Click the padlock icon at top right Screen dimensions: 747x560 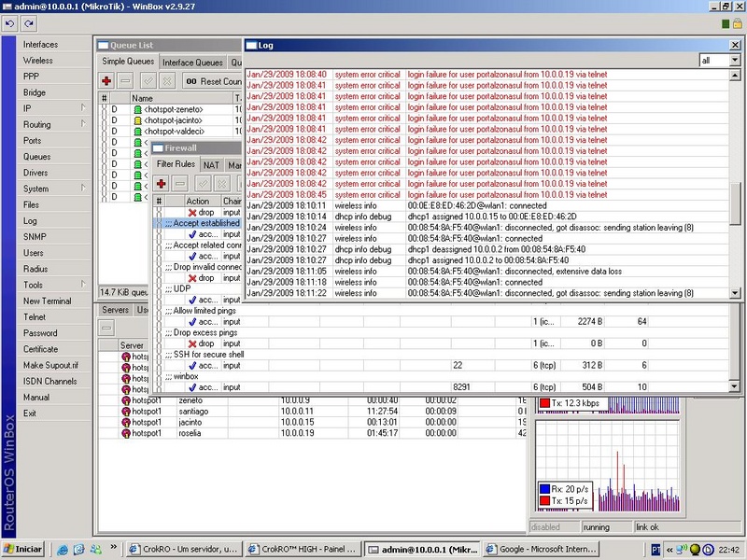[x=738, y=23]
